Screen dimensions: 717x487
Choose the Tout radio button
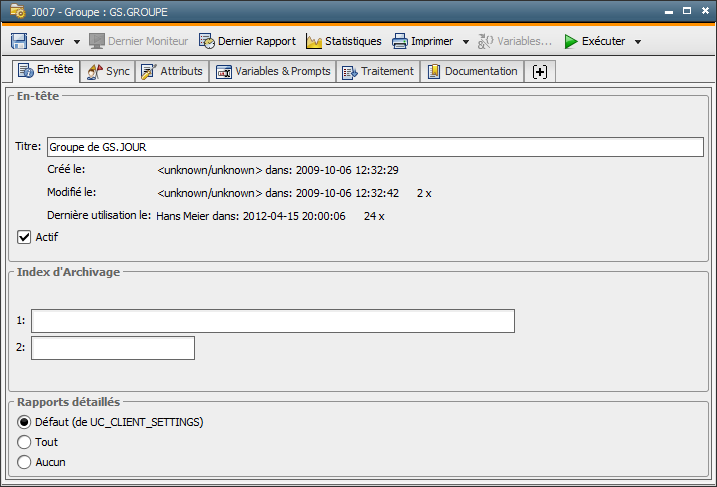tap(25, 442)
